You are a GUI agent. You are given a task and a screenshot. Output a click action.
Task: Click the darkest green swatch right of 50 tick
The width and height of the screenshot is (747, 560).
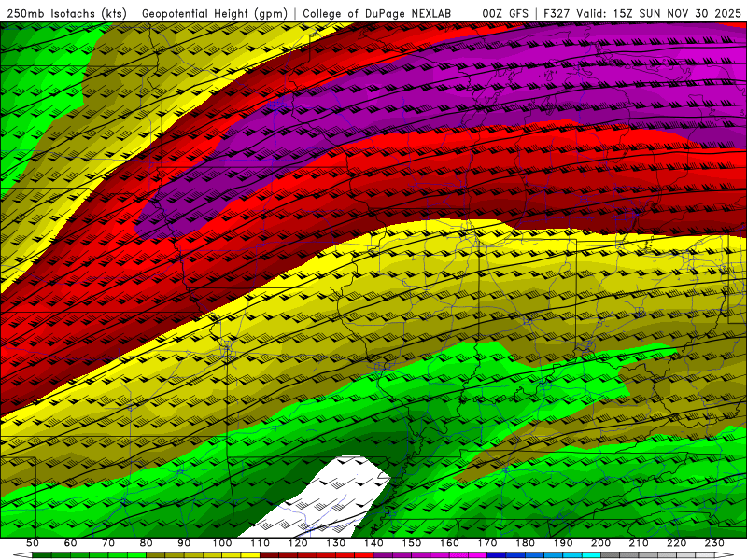point(42,555)
